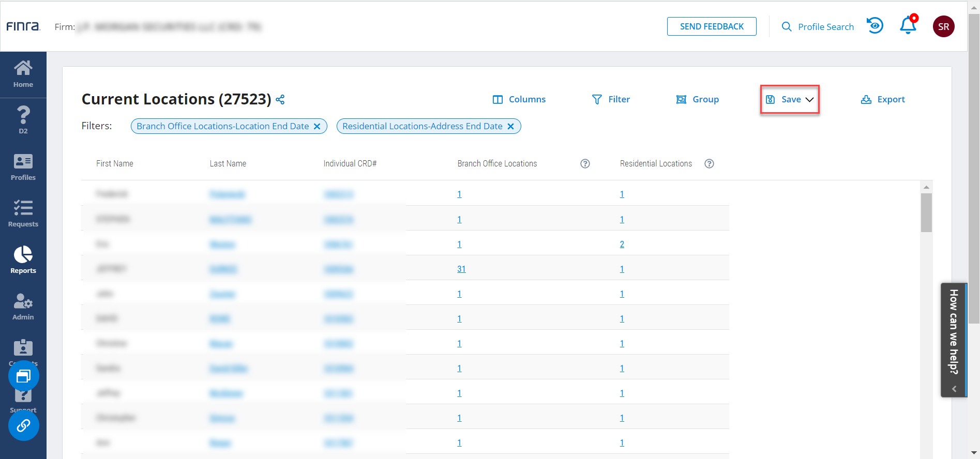The image size is (980, 459).
Task: Collapse the How can we help panel
Action: (954, 389)
